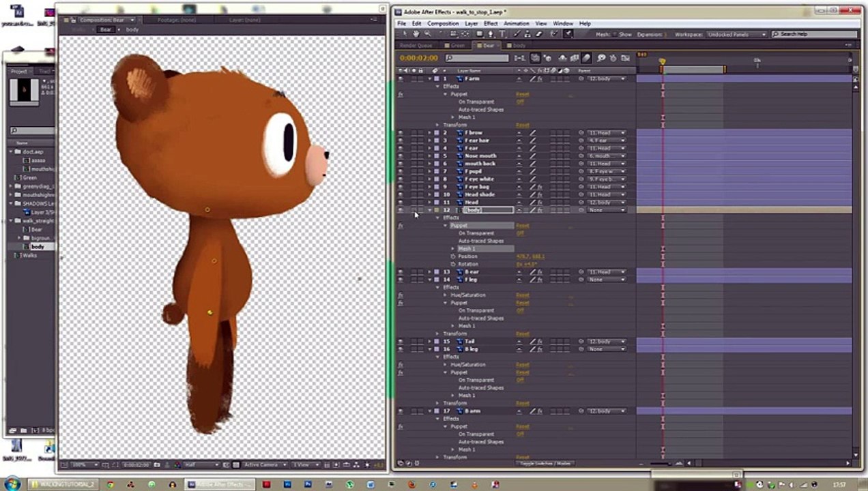Open the Composition menu

[x=443, y=23]
